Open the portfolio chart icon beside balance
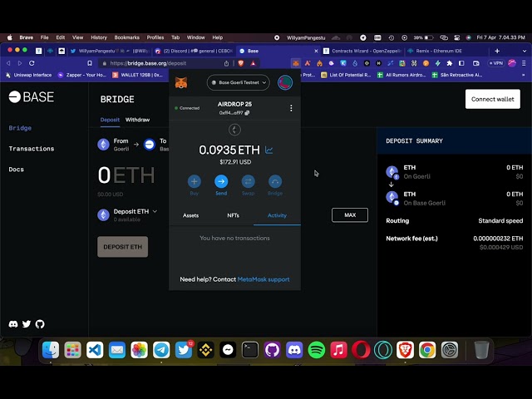This screenshot has height=399, width=532. coord(269,150)
